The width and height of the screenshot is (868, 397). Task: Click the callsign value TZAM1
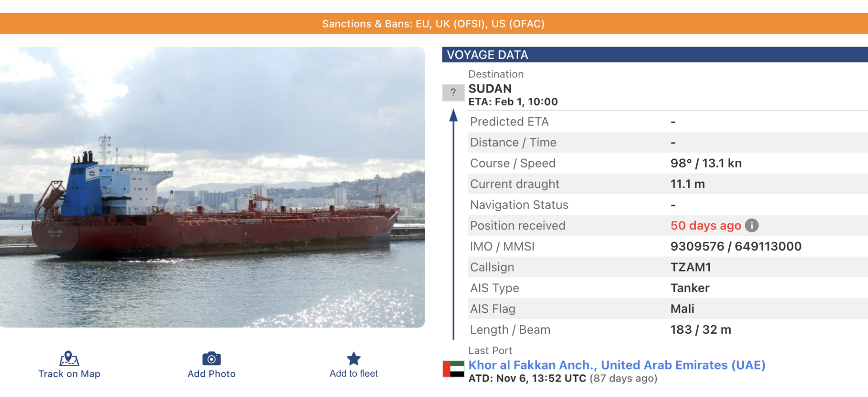690,267
